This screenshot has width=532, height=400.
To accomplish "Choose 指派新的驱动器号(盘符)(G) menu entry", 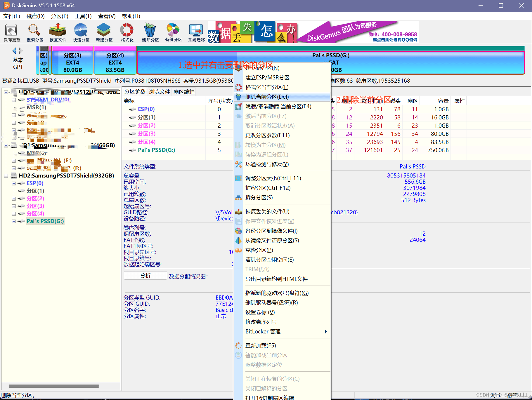I will [x=282, y=293].
